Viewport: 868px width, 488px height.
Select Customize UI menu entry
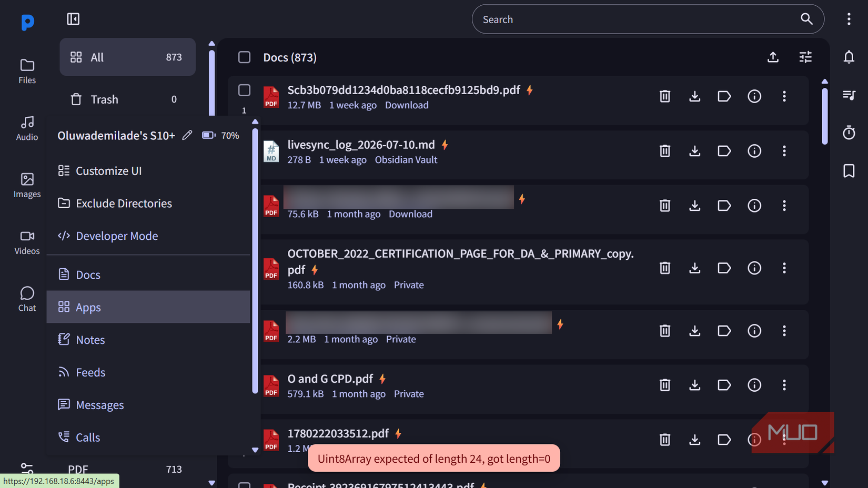148,171
